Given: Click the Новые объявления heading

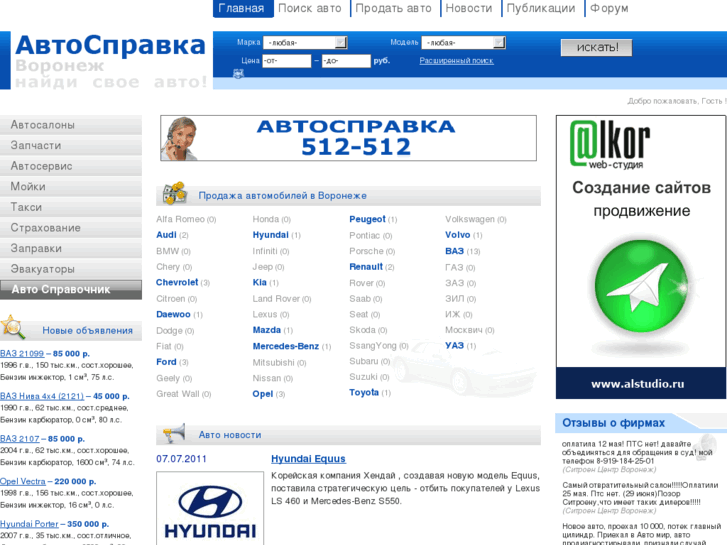Looking at the screenshot, I should (x=88, y=331).
